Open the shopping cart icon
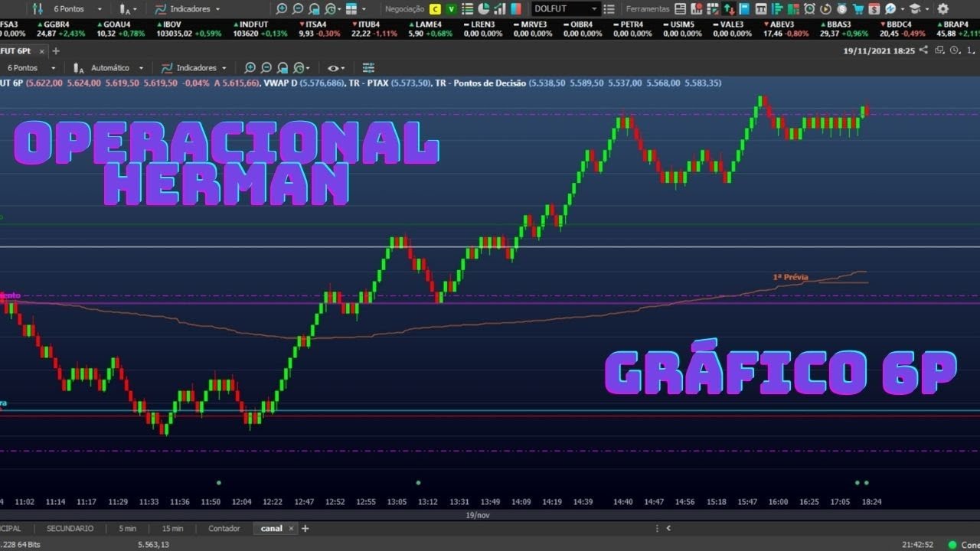 (x=858, y=9)
